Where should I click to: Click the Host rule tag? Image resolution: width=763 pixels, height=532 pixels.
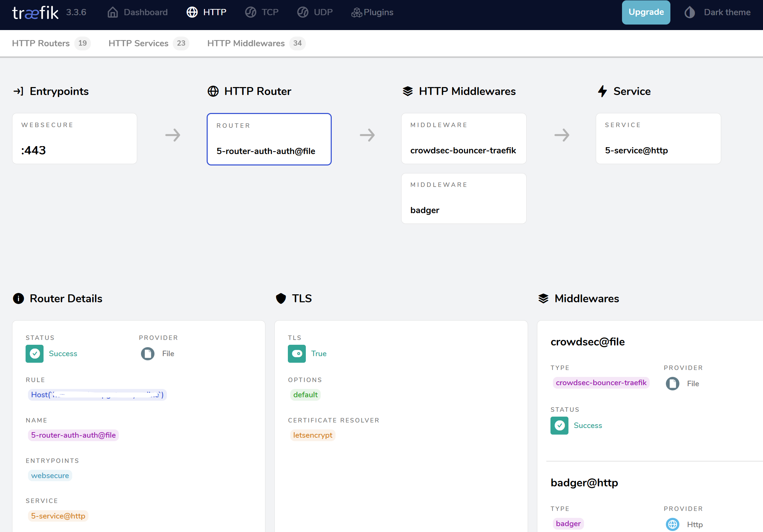coord(97,395)
